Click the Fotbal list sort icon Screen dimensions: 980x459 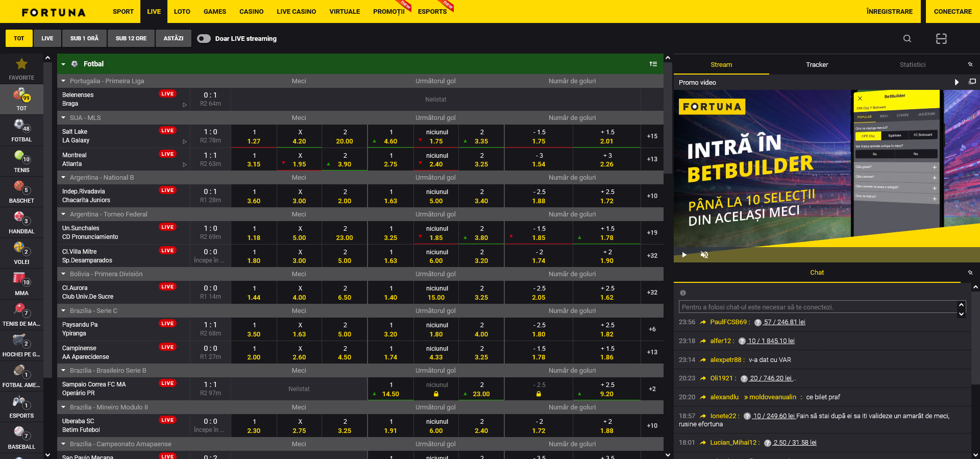[653, 64]
